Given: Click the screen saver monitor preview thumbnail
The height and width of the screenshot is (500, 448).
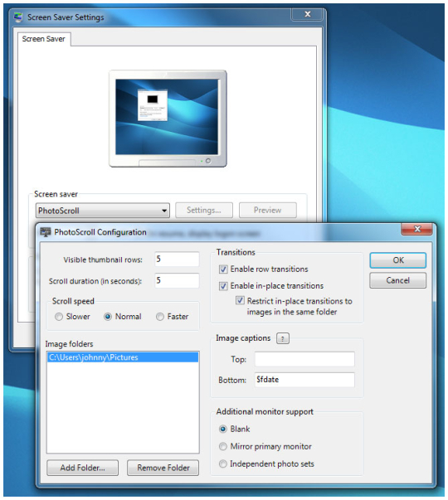Looking at the screenshot, I should point(168,119).
